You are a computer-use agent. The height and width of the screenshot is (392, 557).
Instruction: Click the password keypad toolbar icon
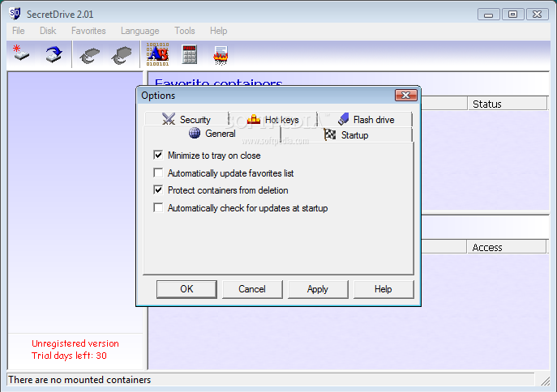[189, 54]
